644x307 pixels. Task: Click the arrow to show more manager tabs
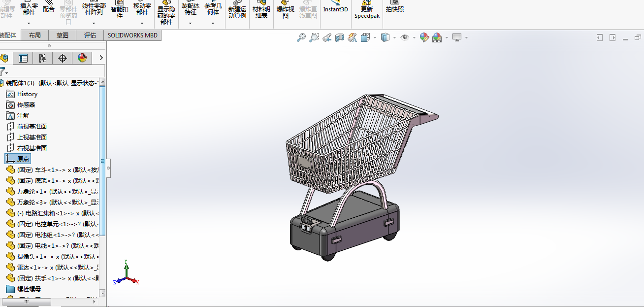(101, 58)
